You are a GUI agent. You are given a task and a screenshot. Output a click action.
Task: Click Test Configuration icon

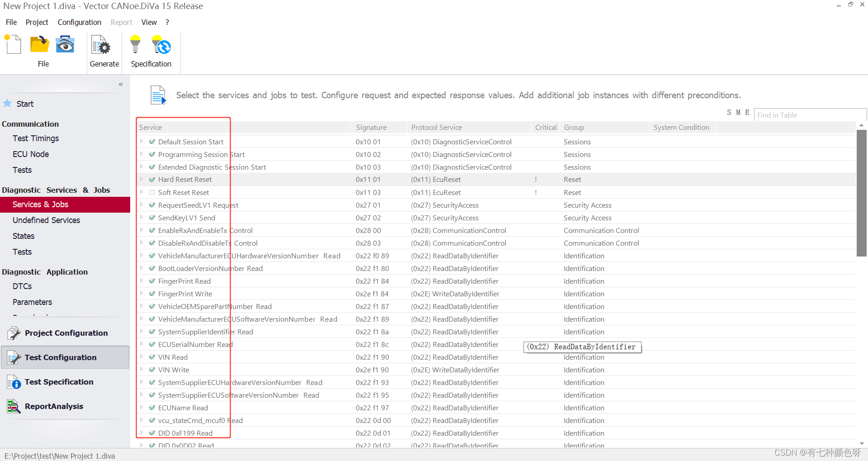(x=14, y=357)
